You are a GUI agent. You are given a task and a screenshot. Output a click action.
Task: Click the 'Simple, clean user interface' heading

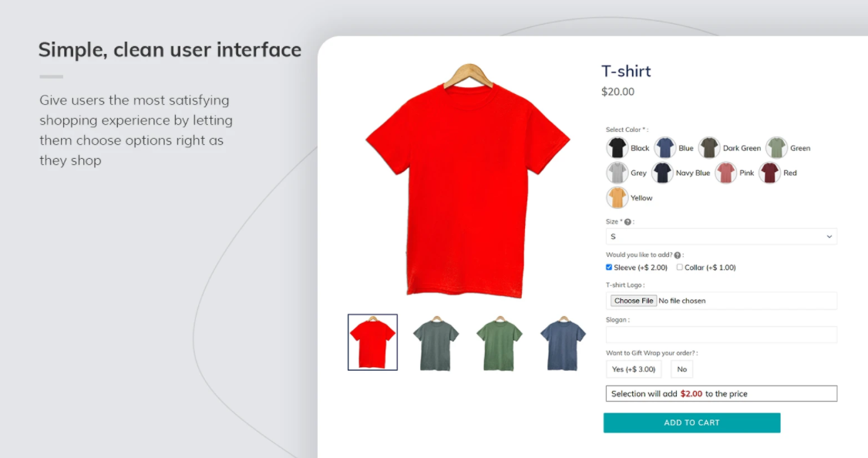pos(170,50)
